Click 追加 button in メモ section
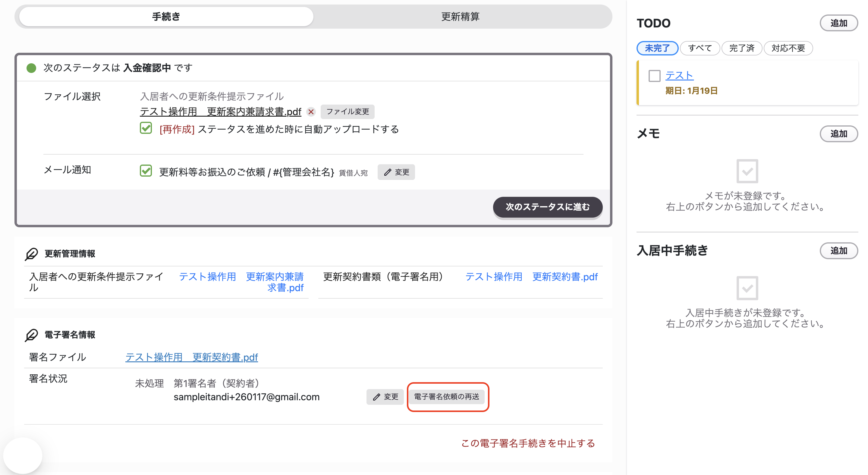 click(838, 134)
